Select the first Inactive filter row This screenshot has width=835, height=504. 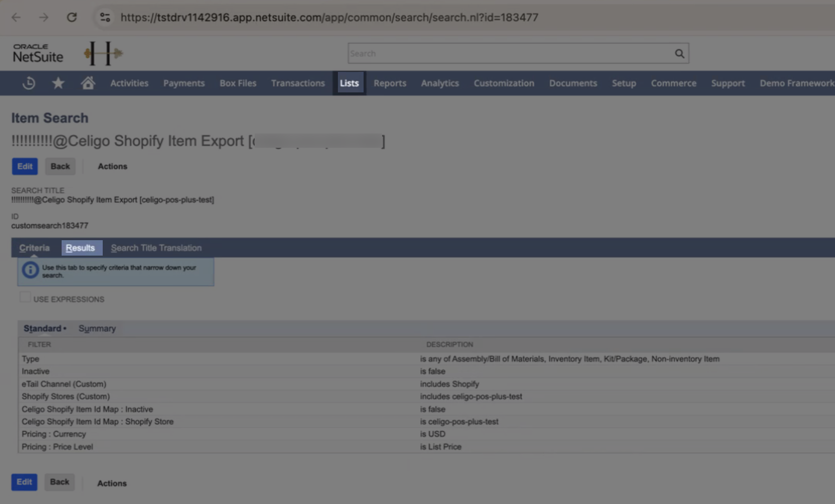point(427,371)
